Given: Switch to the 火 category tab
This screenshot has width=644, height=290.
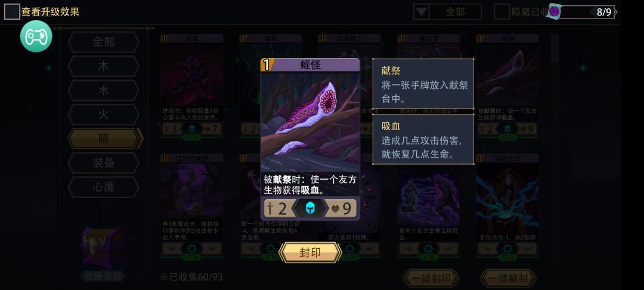Looking at the screenshot, I should [104, 114].
